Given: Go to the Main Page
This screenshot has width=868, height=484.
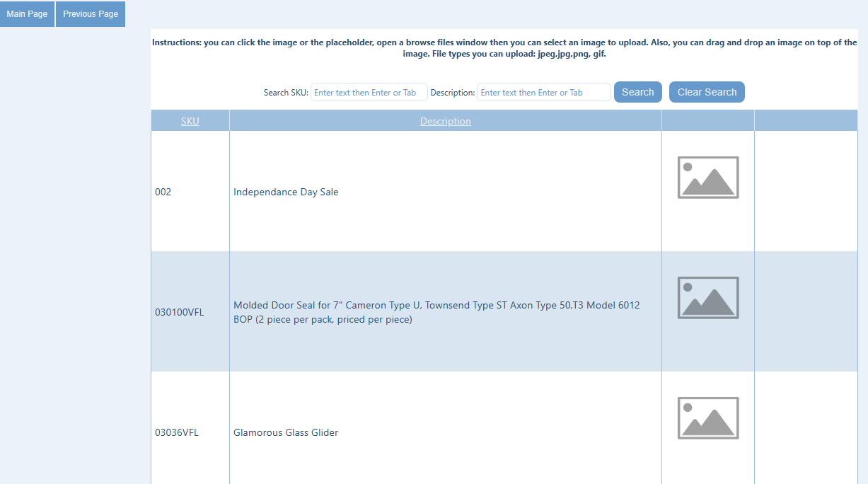Looking at the screenshot, I should pyautogui.click(x=27, y=14).
